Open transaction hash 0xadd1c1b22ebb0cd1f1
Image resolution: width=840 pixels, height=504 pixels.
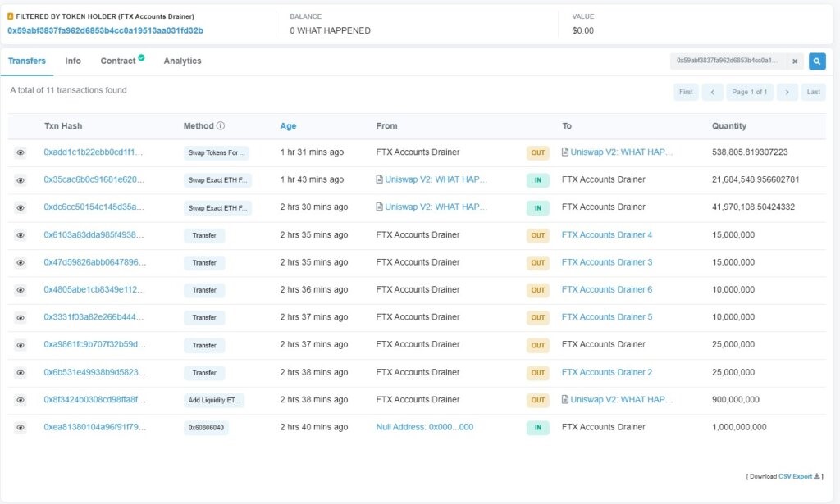(x=94, y=152)
